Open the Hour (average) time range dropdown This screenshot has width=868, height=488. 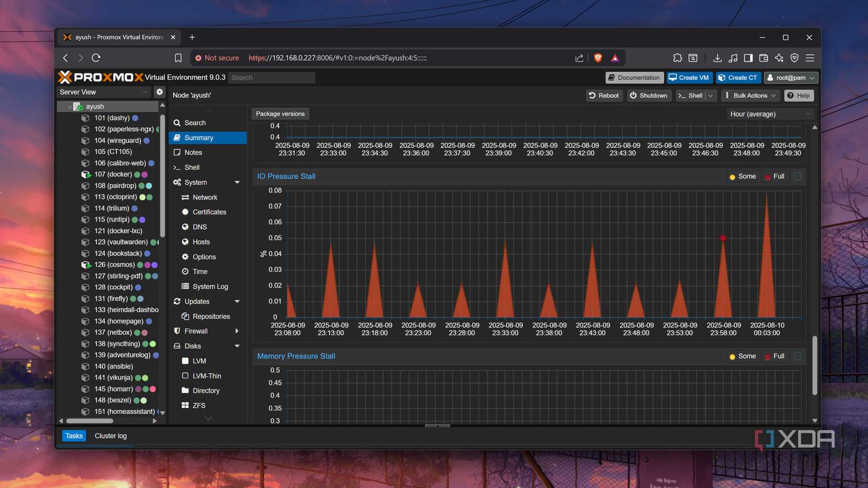769,114
